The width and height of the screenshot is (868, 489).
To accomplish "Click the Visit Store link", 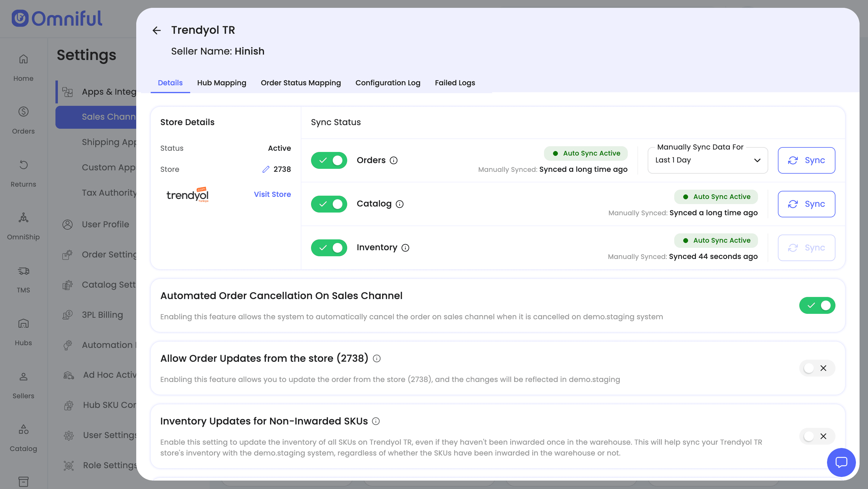I will pos(272,194).
